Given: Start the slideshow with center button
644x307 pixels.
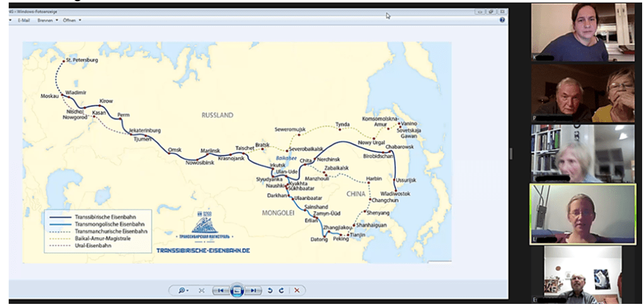Looking at the screenshot, I should [237, 290].
